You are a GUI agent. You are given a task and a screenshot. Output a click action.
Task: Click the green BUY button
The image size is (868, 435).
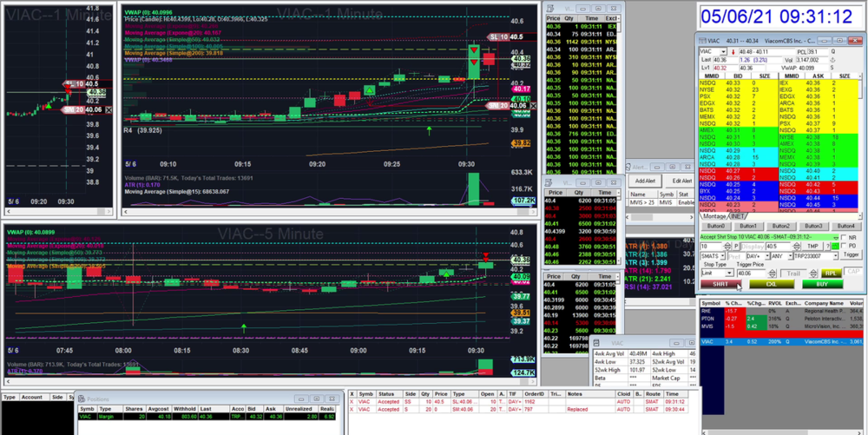pyautogui.click(x=823, y=284)
